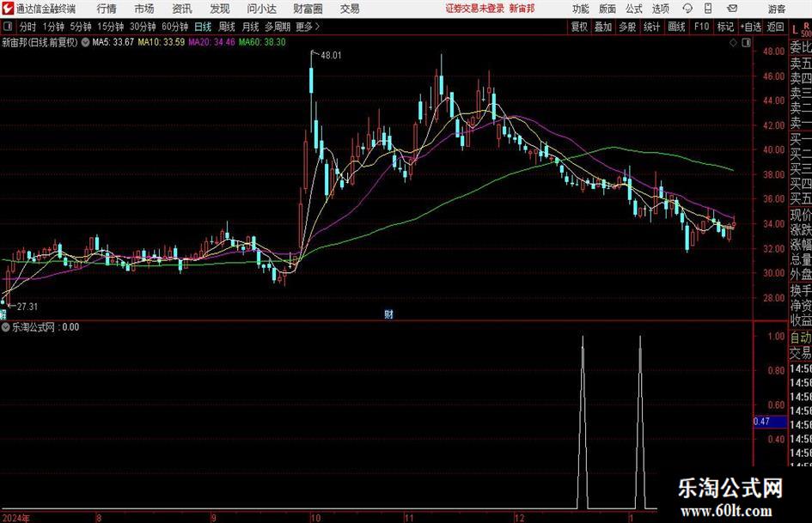This screenshot has height=523, width=812.
Task: Switch to 分时 chart view
Action: (x=28, y=27)
